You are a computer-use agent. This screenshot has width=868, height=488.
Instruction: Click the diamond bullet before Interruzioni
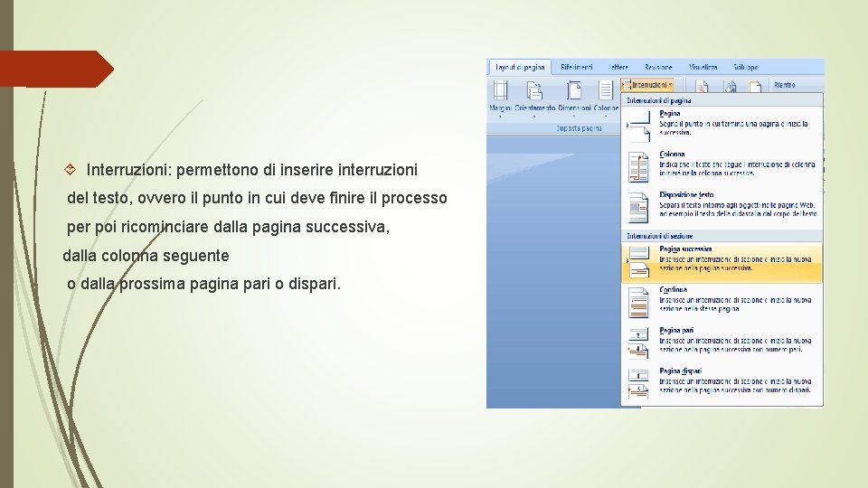[x=71, y=169]
